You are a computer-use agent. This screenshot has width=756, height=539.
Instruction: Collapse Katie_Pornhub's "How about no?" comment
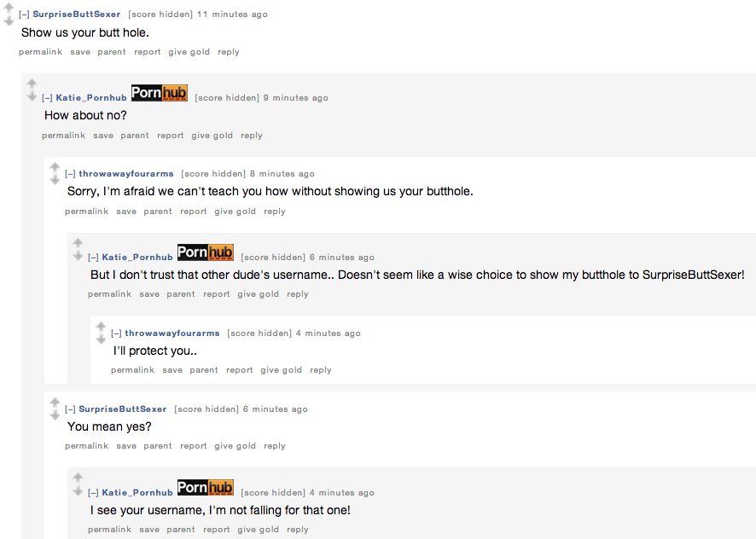(x=47, y=98)
